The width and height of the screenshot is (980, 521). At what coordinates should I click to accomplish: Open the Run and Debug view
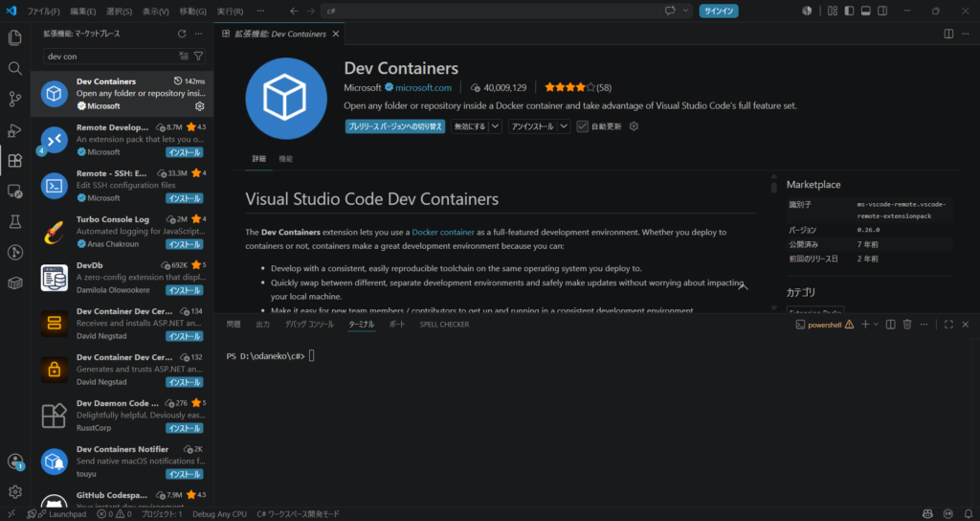click(15, 130)
